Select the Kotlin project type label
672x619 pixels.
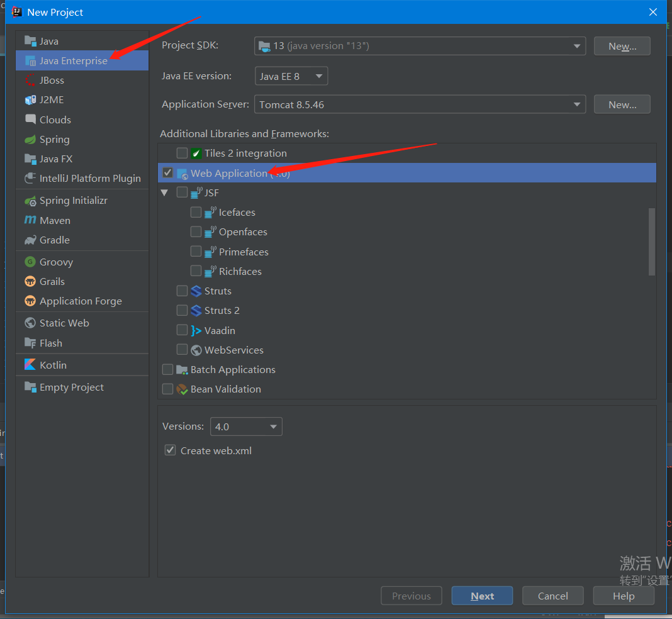tap(53, 365)
